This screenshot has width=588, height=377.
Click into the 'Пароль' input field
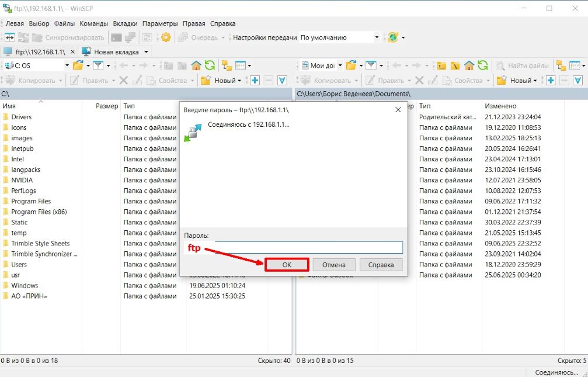[293, 248]
